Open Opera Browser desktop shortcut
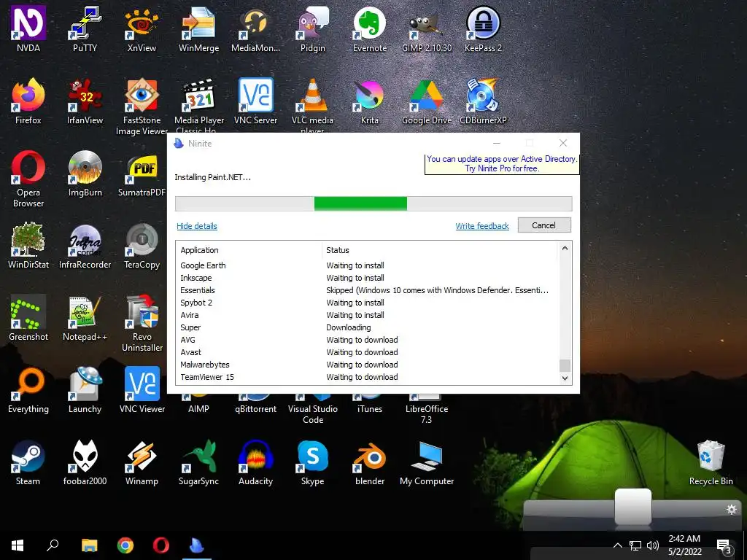This screenshot has width=747, height=560. (28, 179)
